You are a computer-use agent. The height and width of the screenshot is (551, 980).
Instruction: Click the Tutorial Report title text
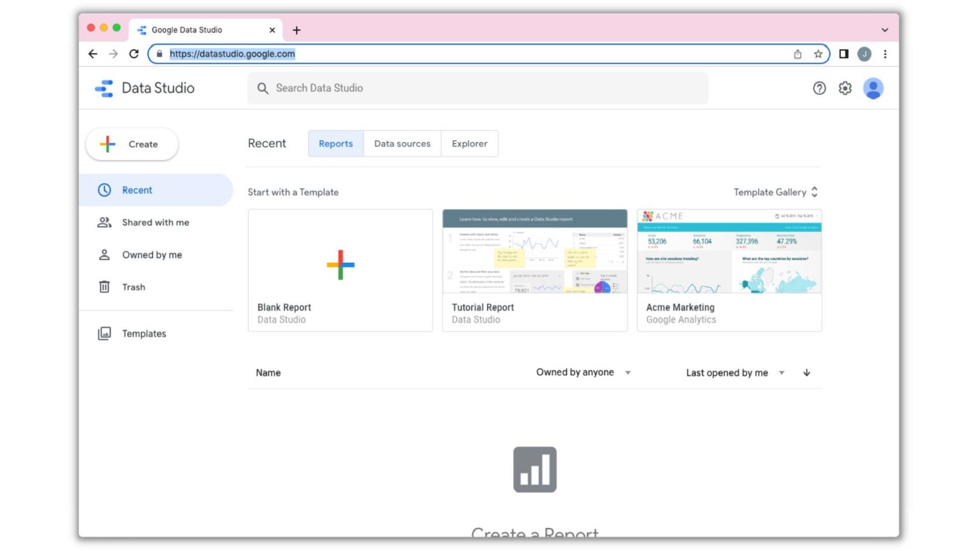[483, 307]
